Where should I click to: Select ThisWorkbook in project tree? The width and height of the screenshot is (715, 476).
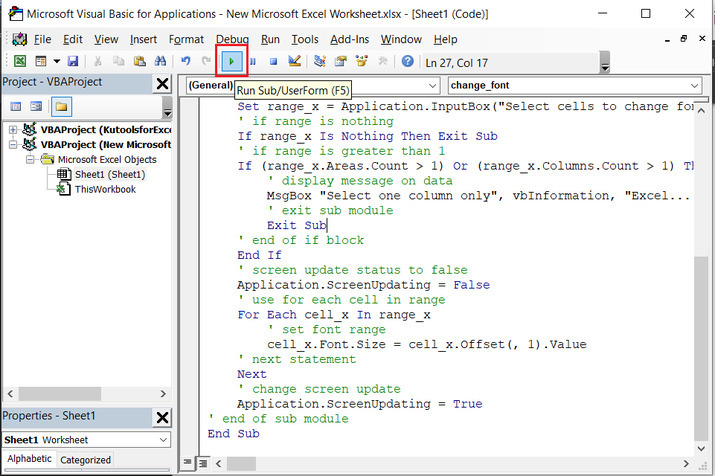point(105,189)
